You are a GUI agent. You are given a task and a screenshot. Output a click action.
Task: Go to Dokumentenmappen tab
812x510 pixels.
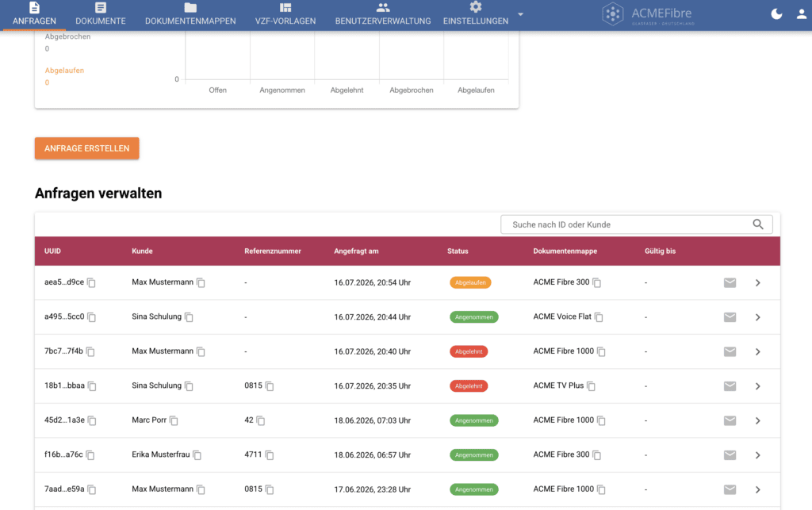190,14
